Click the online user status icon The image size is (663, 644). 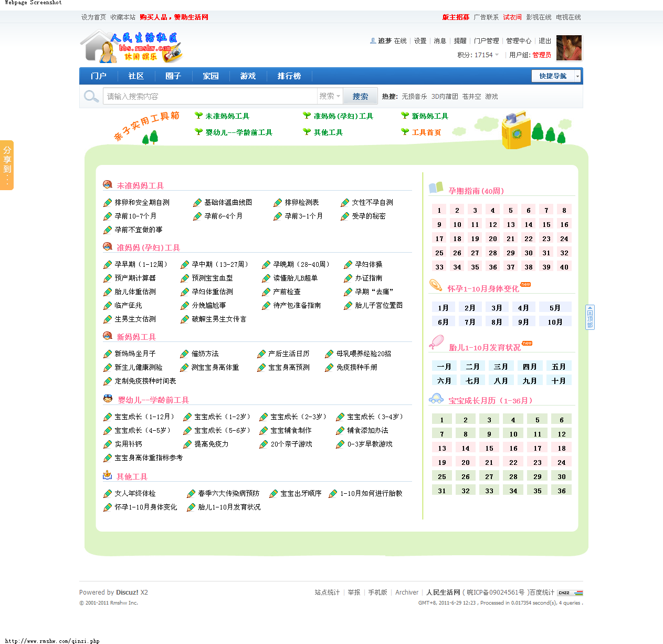click(373, 40)
